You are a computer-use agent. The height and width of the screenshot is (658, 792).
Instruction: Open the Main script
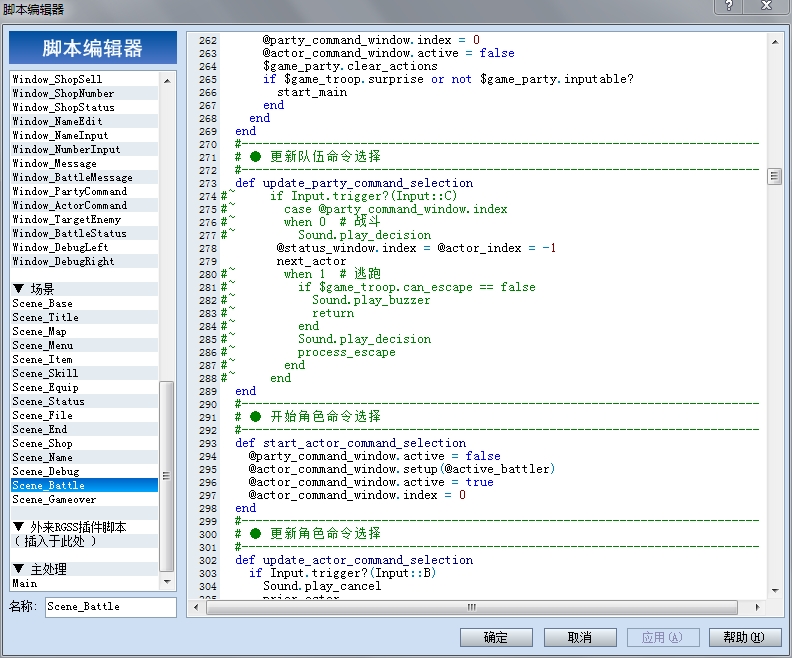[84, 584]
